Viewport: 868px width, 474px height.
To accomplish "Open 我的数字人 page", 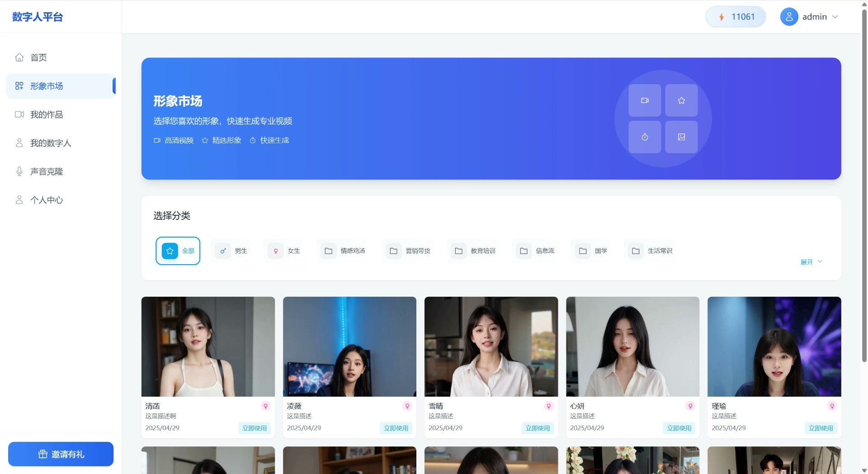I will [x=61, y=143].
